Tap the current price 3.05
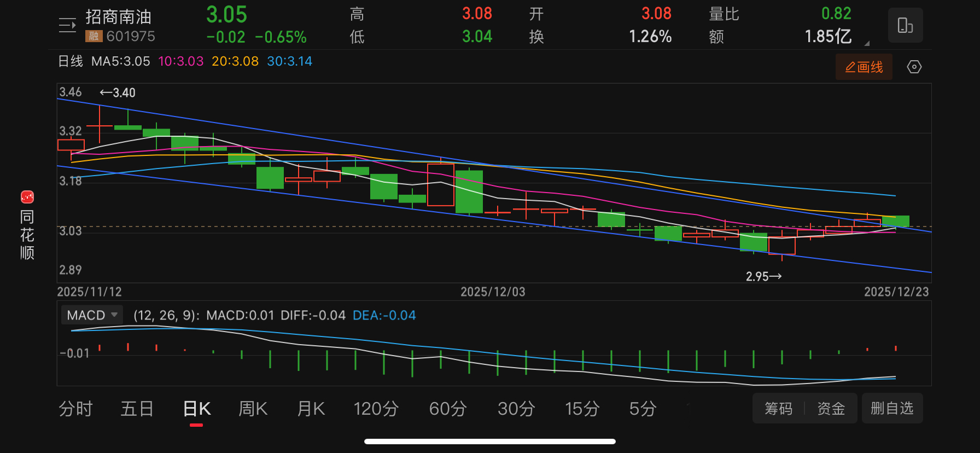This screenshot has height=453, width=980. pos(226,15)
